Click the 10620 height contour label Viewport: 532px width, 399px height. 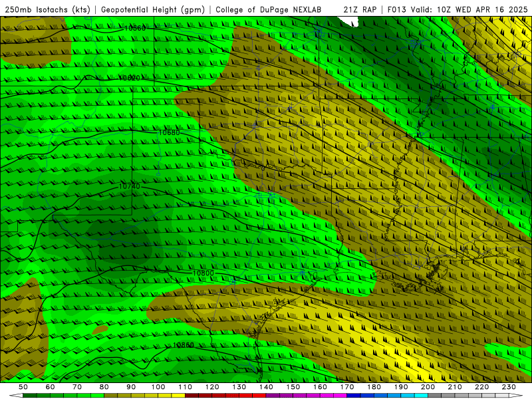tap(129, 78)
